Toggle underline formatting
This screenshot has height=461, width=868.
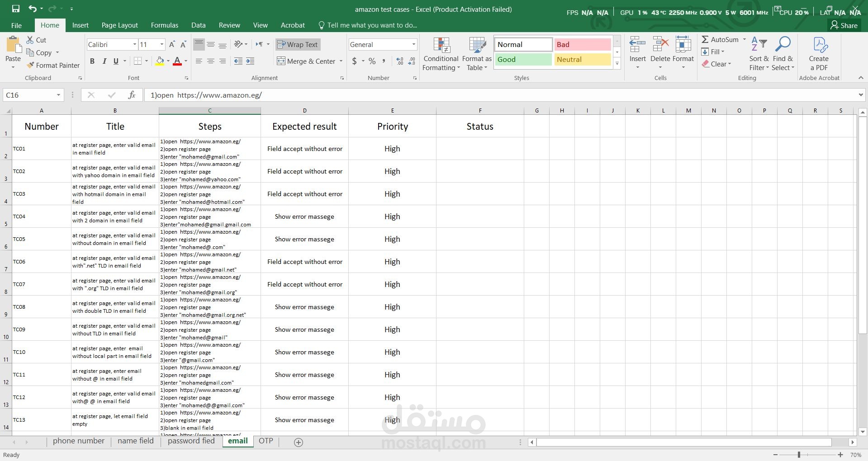point(116,61)
